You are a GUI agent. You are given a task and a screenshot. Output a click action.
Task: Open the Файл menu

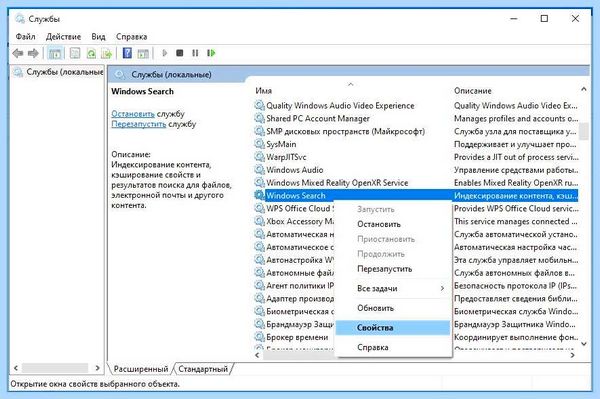(x=26, y=37)
